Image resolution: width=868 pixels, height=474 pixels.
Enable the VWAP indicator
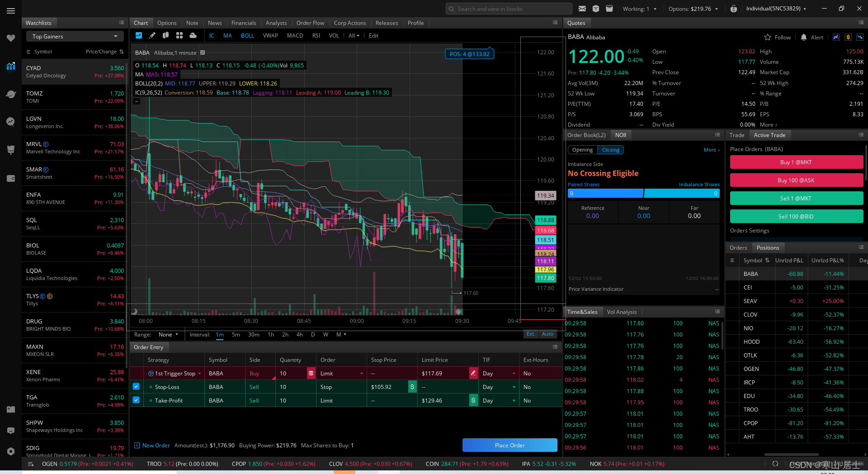270,35
